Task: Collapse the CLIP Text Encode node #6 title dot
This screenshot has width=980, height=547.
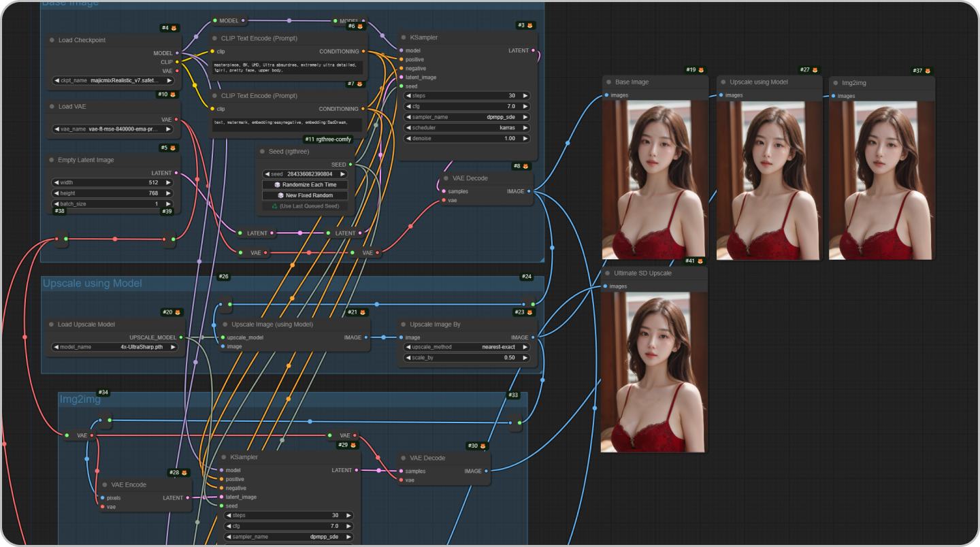Action: (214, 39)
